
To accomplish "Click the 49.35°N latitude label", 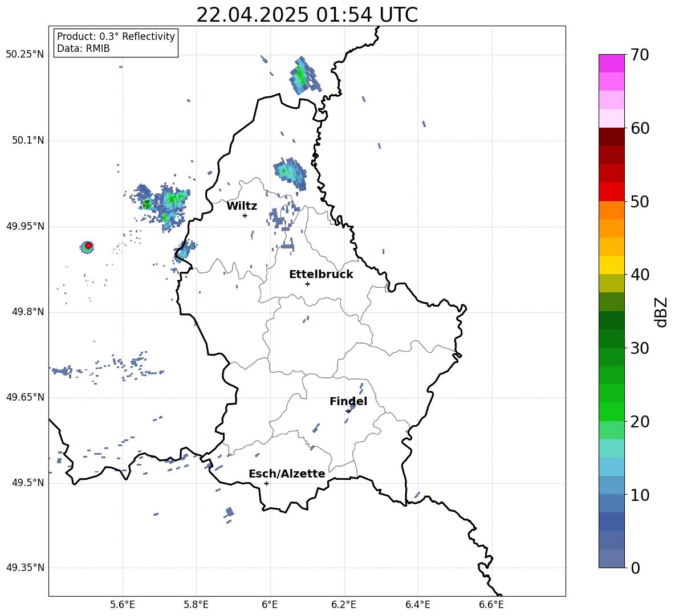I will pyautogui.click(x=25, y=568).
